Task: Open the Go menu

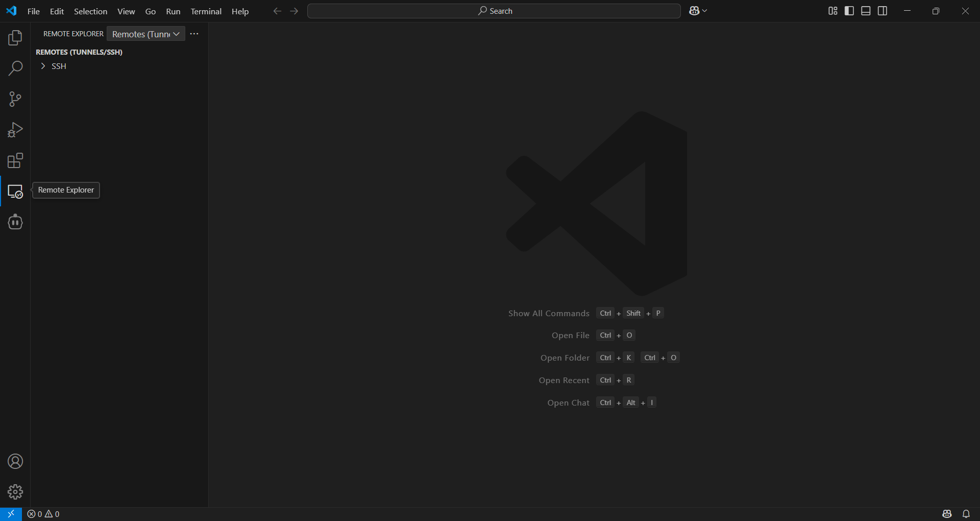Action: click(x=151, y=11)
